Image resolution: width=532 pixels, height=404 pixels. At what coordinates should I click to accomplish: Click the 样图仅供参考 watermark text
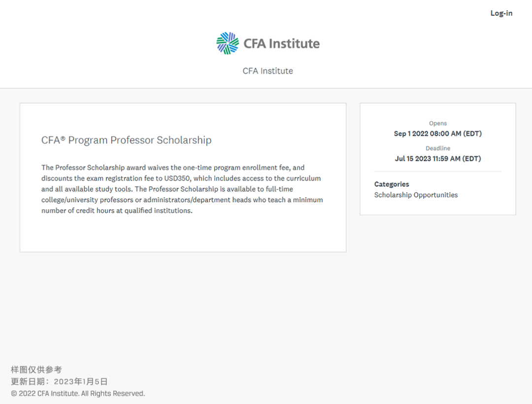pos(36,370)
